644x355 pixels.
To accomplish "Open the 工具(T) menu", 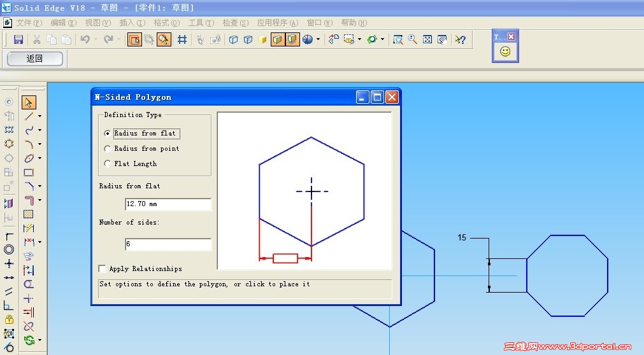I will click(201, 23).
